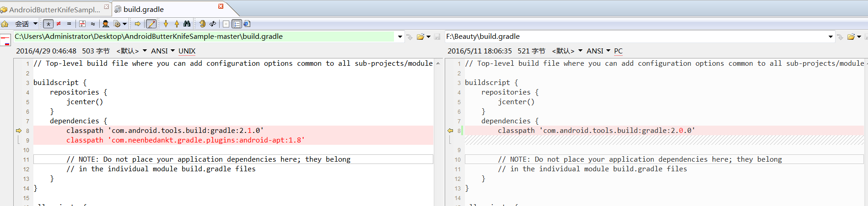Click the right pane browse folder icon

point(851,37)
